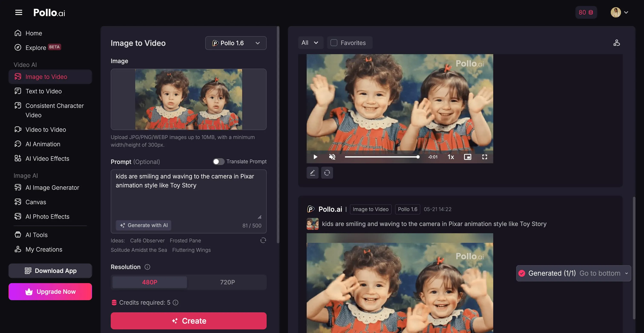Viewport: 644px width, 333px height.
Task: Enable picture-in-picture mode on video
Action: [x=467, y=157]
